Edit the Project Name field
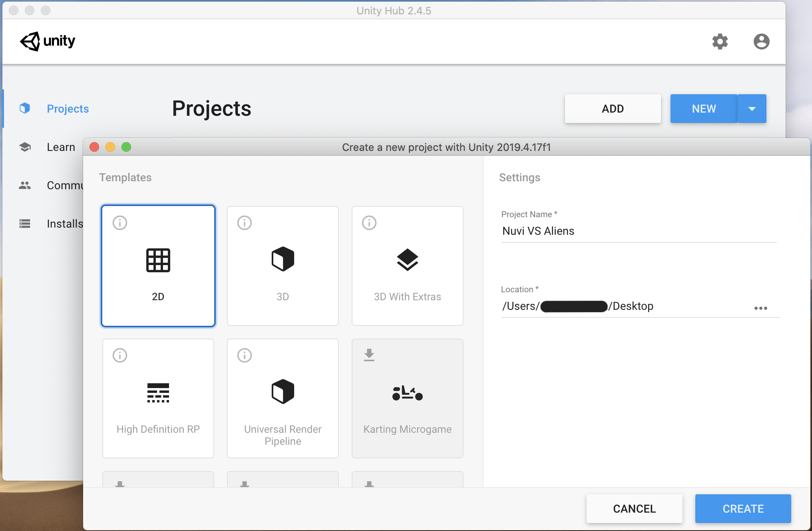 click(638, 231)
